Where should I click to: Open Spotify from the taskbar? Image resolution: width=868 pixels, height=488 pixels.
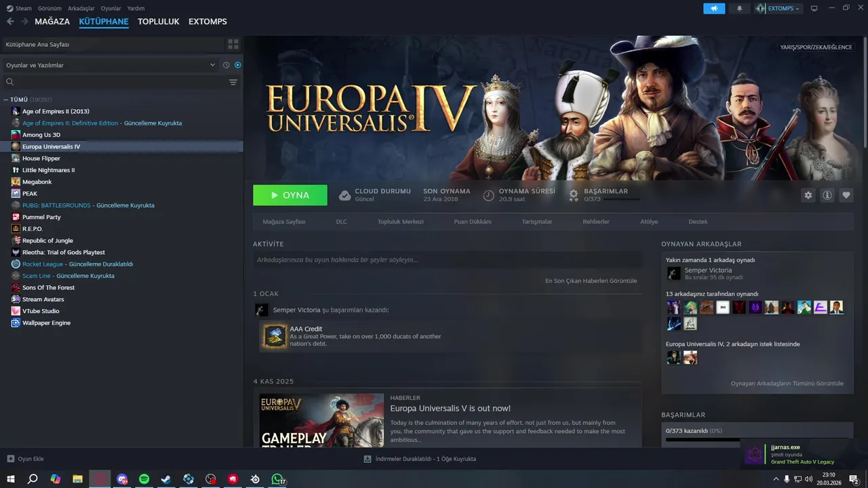coord(144,479)
